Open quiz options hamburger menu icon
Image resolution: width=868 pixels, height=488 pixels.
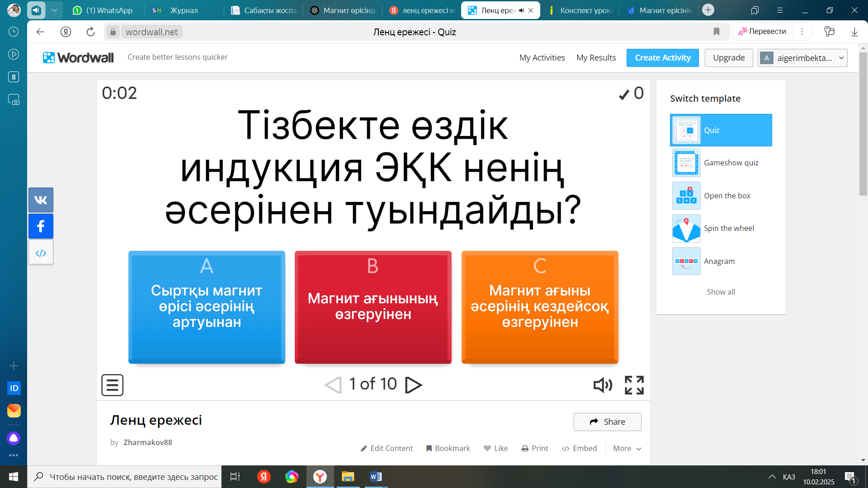point(112,385)
